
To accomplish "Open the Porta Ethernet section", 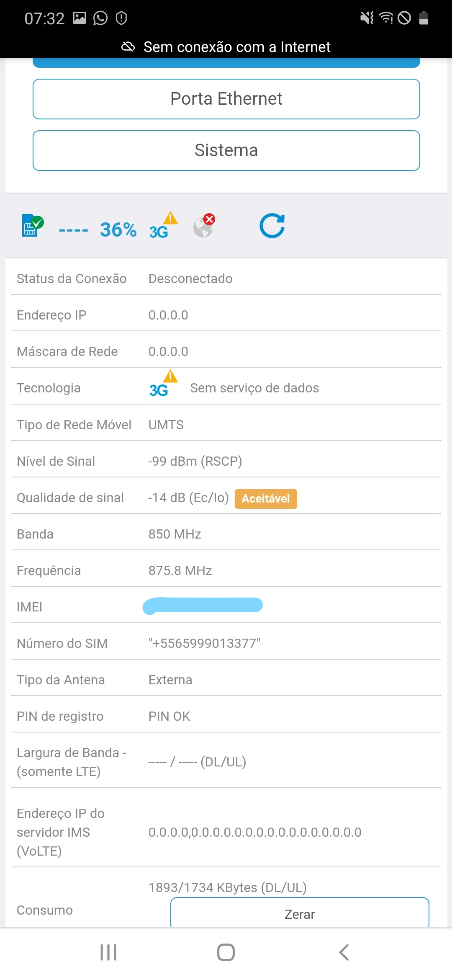I will [226, 99].
